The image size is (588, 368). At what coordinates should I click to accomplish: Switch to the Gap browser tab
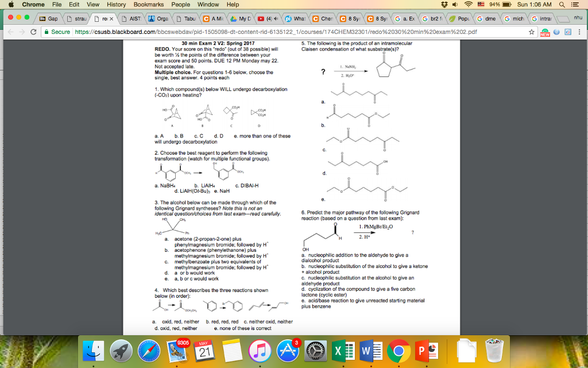click(x=49, y=18)
